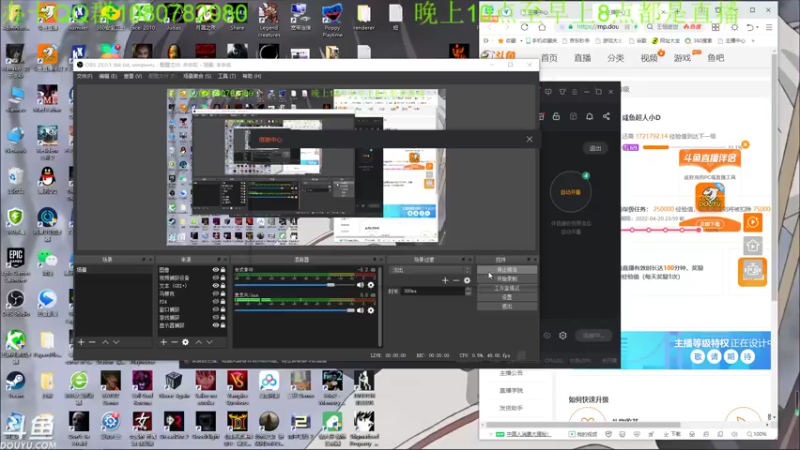Screen dimensions: 800x450
Task: Toggle visibility of the 视频捕获设备 source
Action: (216, 278)
